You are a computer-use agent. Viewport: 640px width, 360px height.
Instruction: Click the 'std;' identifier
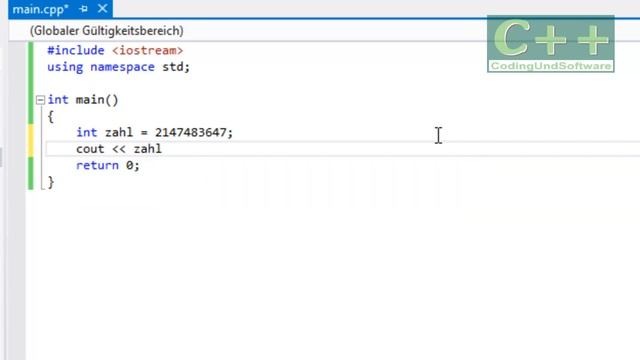click(176, 67)
